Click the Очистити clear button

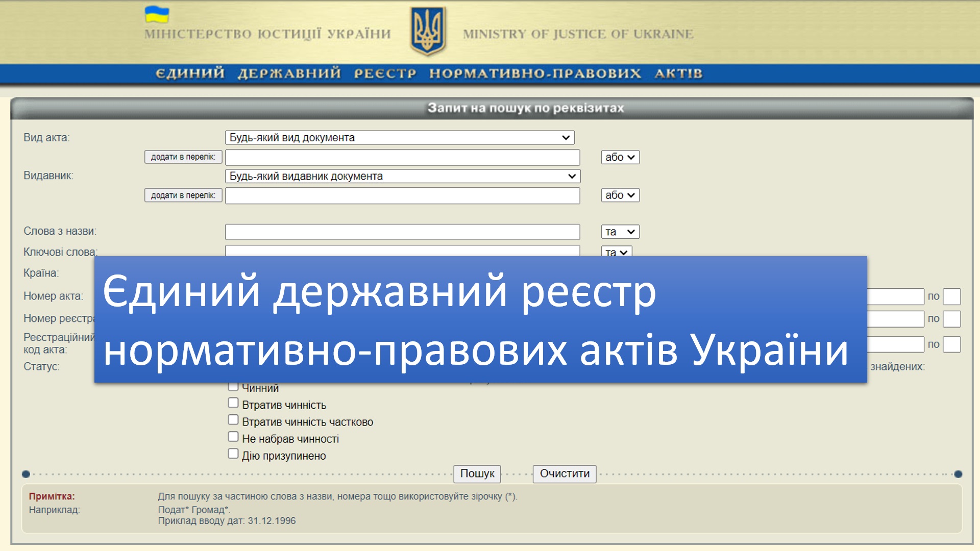coord(565,474)
